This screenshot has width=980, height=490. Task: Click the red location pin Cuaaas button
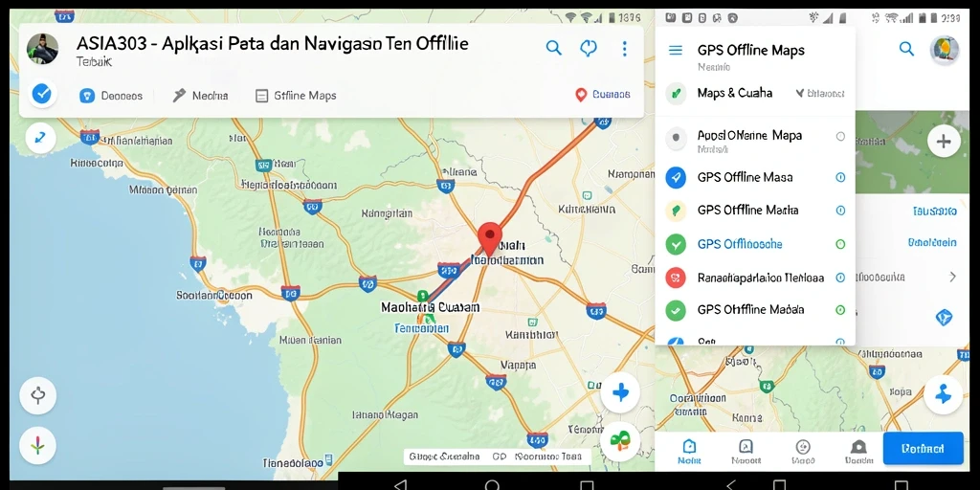603,95
